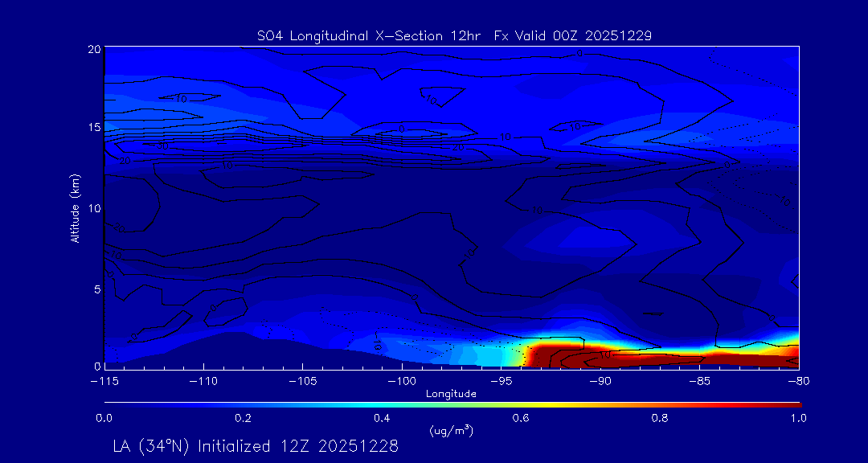Screen dimensions: 868x463
Task: Click the color scale value "0.2"
Action: [x=243, y=418]
